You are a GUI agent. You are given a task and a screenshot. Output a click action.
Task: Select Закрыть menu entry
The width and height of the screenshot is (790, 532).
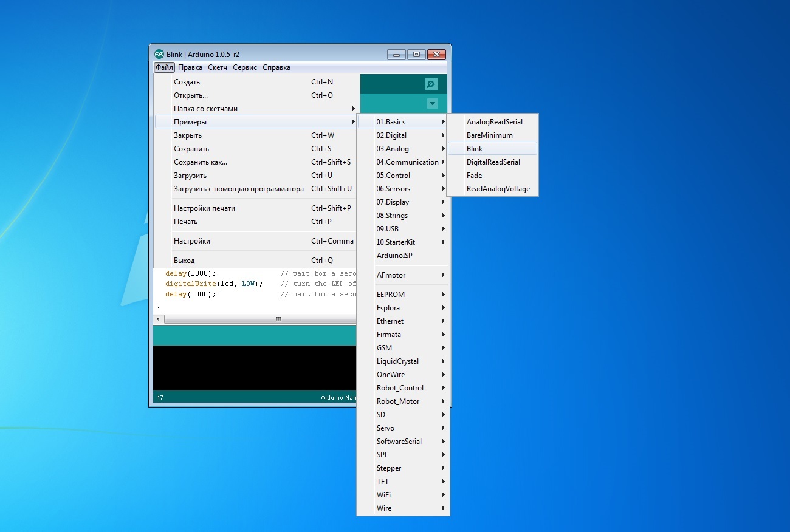256,135
